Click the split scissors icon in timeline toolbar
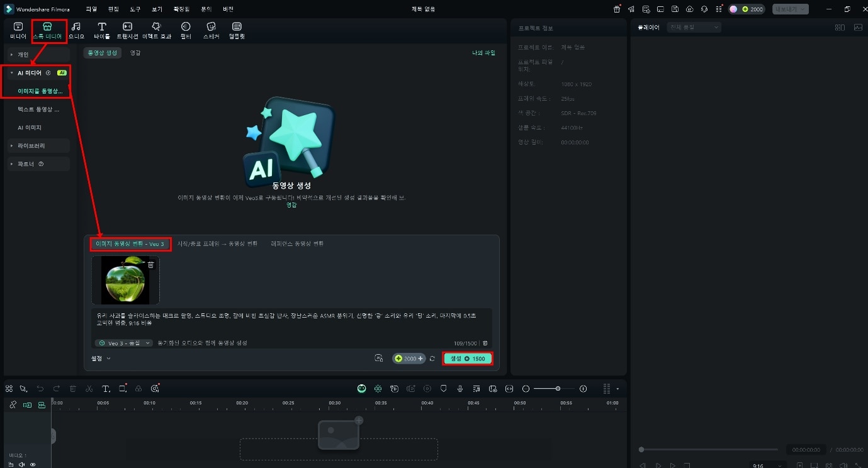The width and height of the screenshot is (868, 468). coord(89,389)
